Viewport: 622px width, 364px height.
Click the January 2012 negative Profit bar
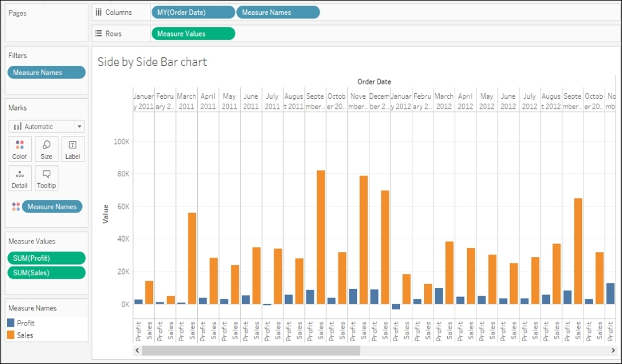point(396,307)
